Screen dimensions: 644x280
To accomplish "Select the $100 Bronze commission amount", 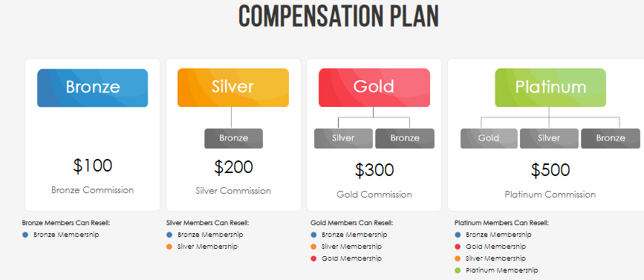I will pos(92,166).
